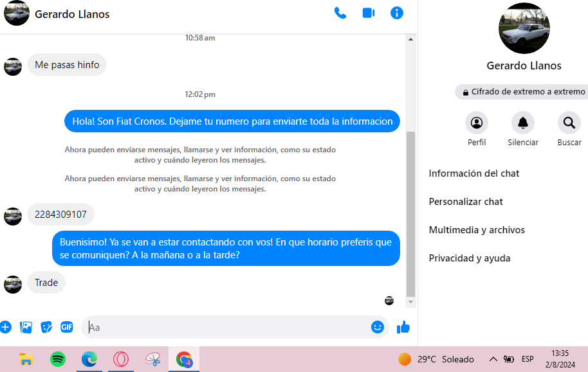Open Snipping Tool from taskbar
This screenshot has height=372, width=588.
pyautogui.click(x=152, y=359)
